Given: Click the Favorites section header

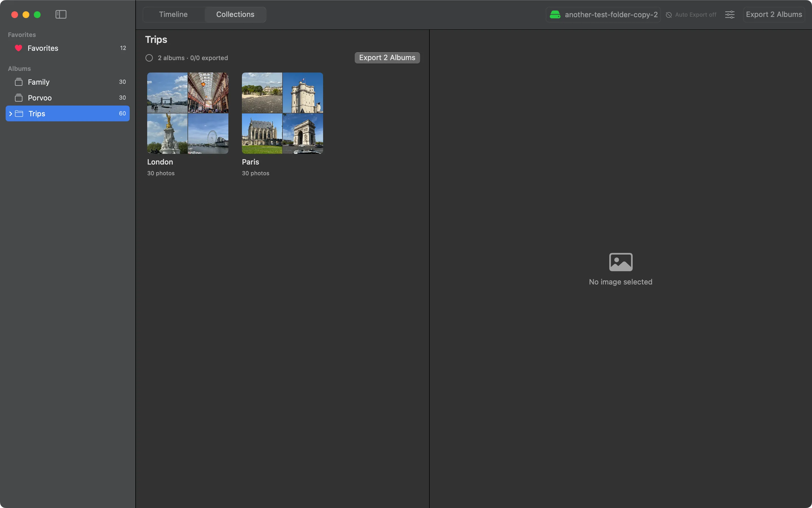Looking at the screenshot, I should point(22,35).
